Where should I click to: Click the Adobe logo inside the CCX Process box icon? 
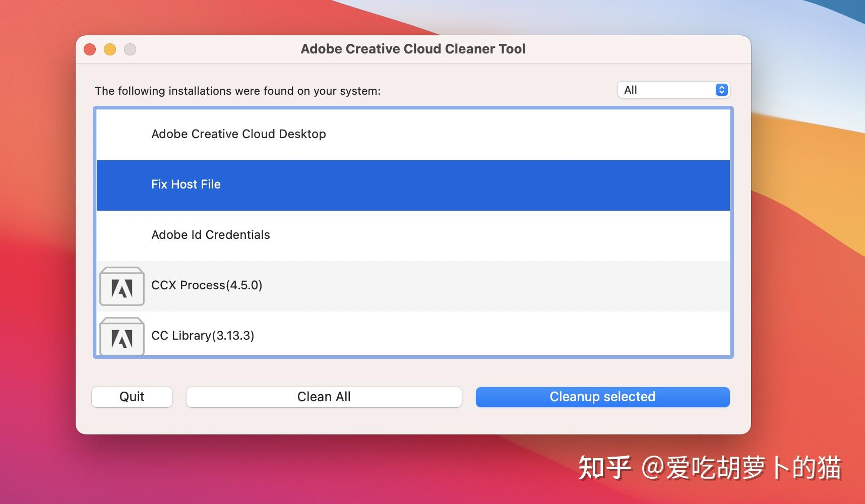(121, 288)
